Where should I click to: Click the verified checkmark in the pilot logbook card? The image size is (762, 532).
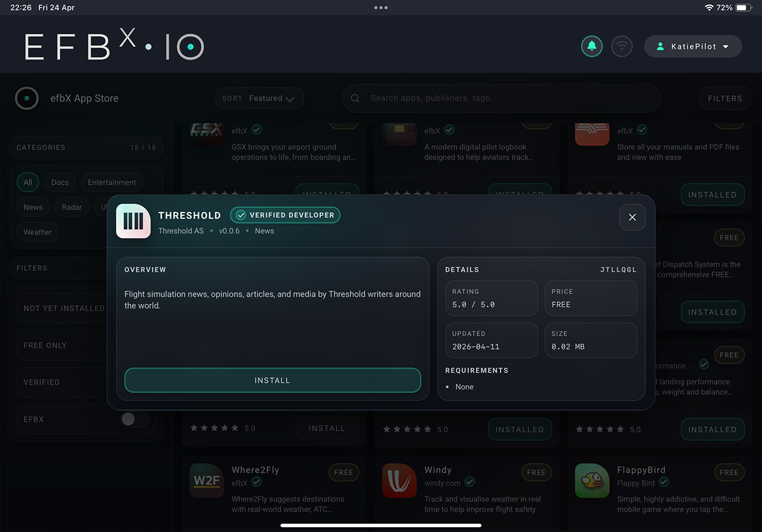click(x=449, y=130)
